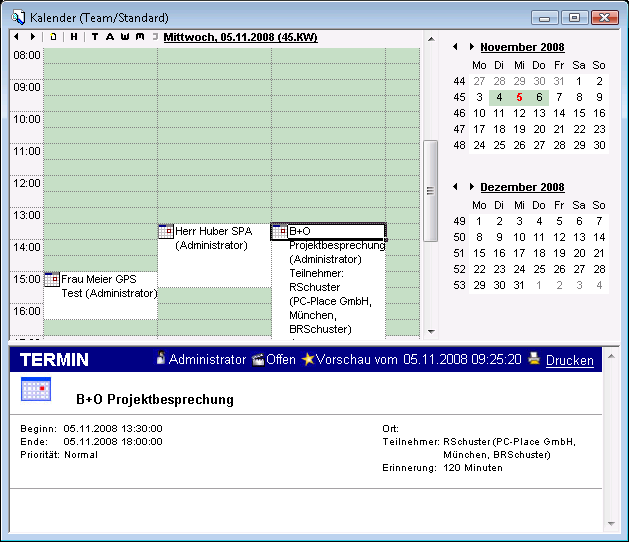Click B+O Projektbesprechung preview heading
The width and height of the screenshot is (629, 542).
pos(155,400)
